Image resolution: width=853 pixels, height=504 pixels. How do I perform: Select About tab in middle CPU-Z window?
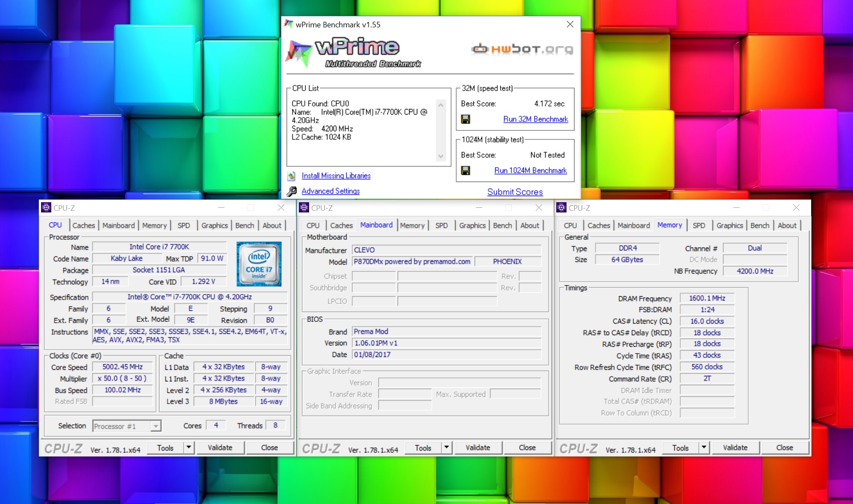click(x=530, y=225)
